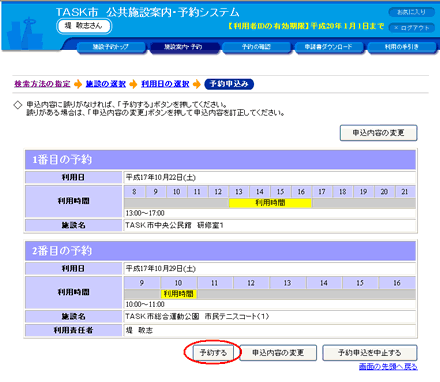Click the user name 堤 敬志さん badge
The width and height of the screenshot is (440, 382).
pyautogui.click(x=84, y=26)
